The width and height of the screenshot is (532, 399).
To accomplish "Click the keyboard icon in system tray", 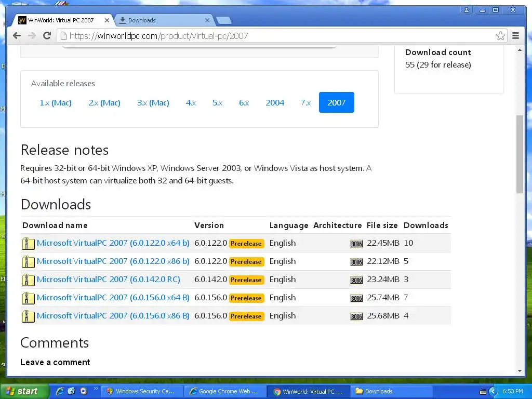I will pos(483,392).
